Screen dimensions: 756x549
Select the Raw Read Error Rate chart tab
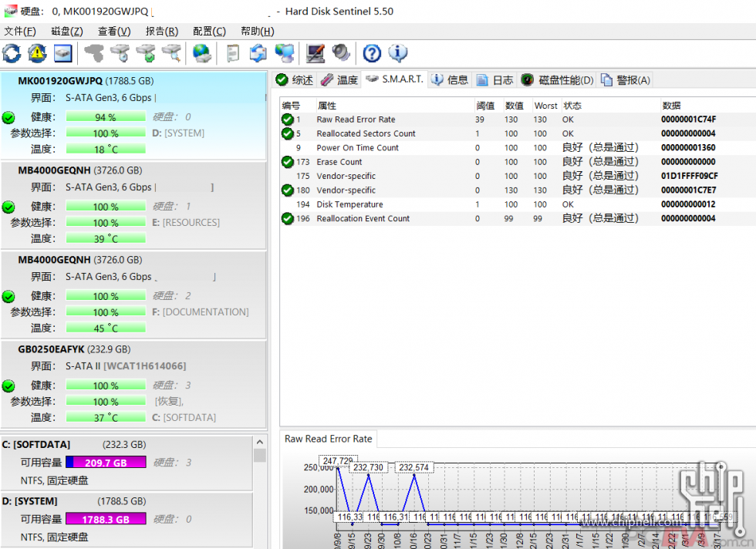pyautogui.click(x=329, y=439)
